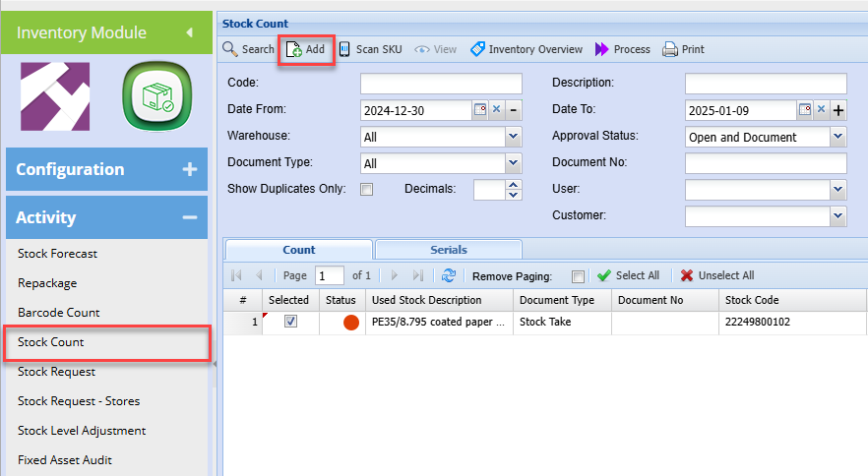
Task: Click the Print toolbar icon
Action: [670, 49]
